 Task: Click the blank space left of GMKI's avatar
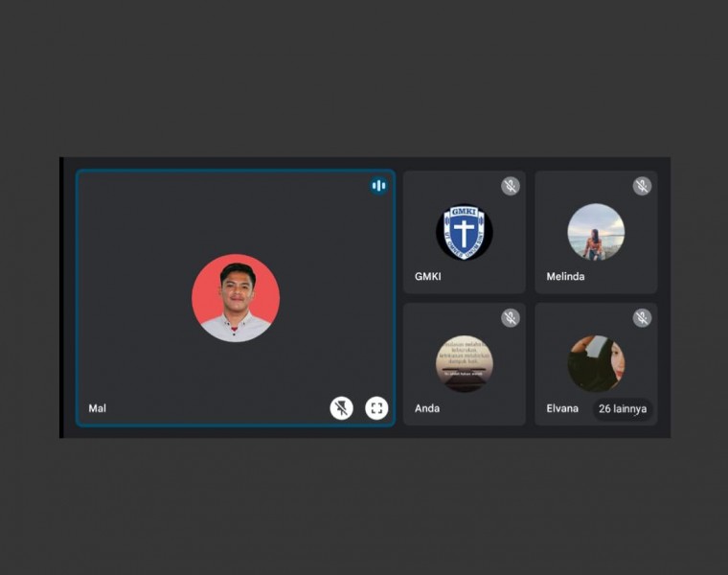click(x=420, y=232)
